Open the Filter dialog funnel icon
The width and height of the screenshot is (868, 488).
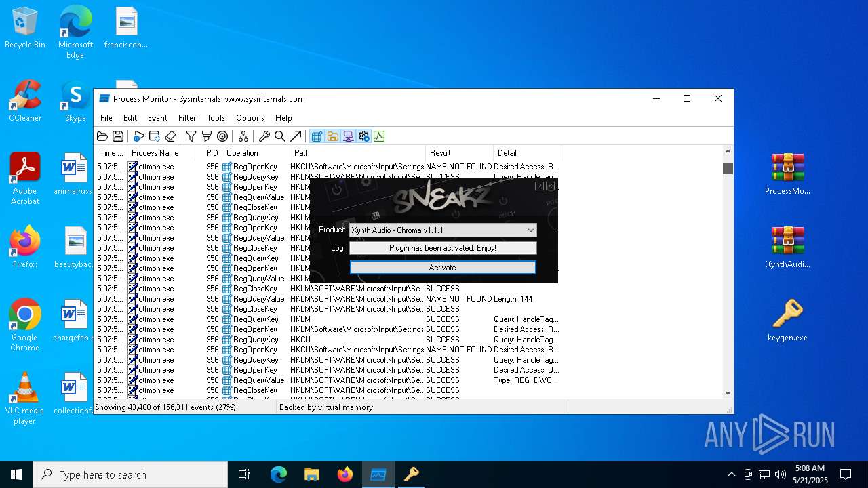point(191,136)
